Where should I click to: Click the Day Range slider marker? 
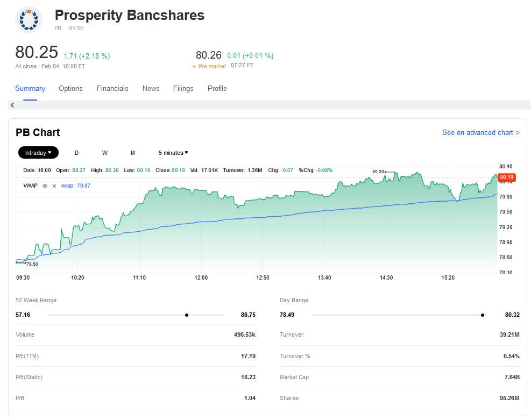tap(483, 315)
